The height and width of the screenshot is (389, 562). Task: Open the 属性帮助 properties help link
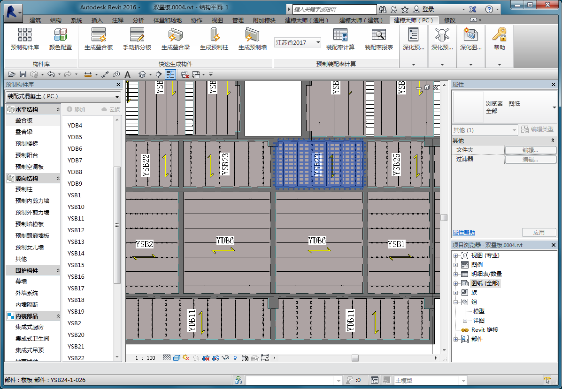pyautogui.click(x=464, y=233)
